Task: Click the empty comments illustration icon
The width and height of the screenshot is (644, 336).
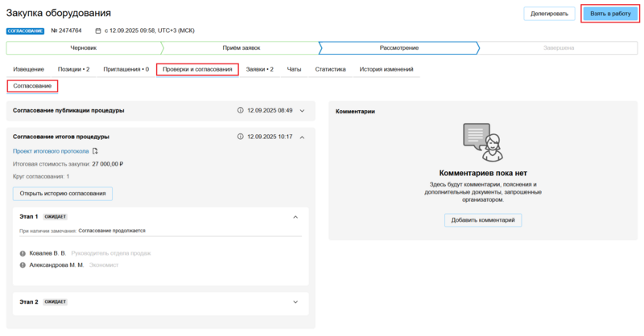Action: [482, 143]
